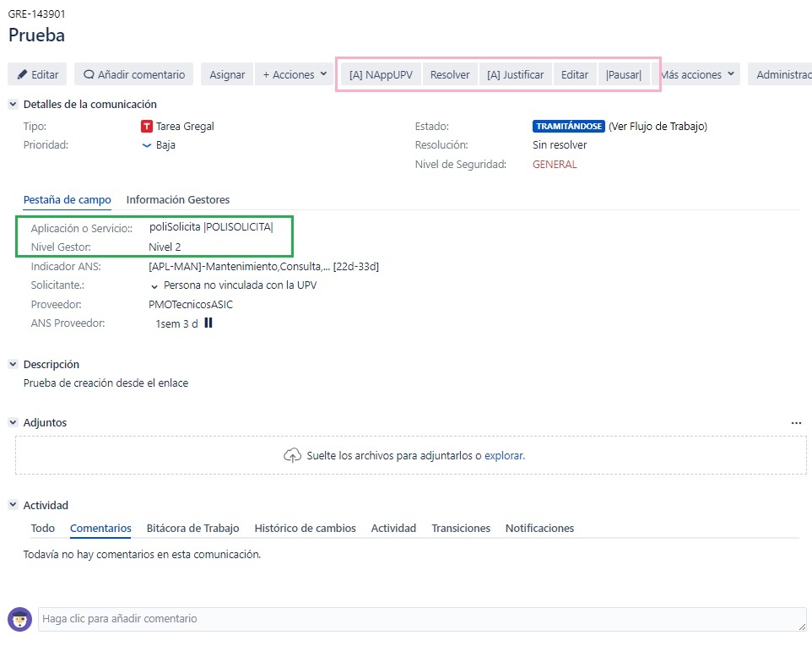Click the ANS Proveedor pause icon
Viewport: 812px width, 646px height.
208,323
